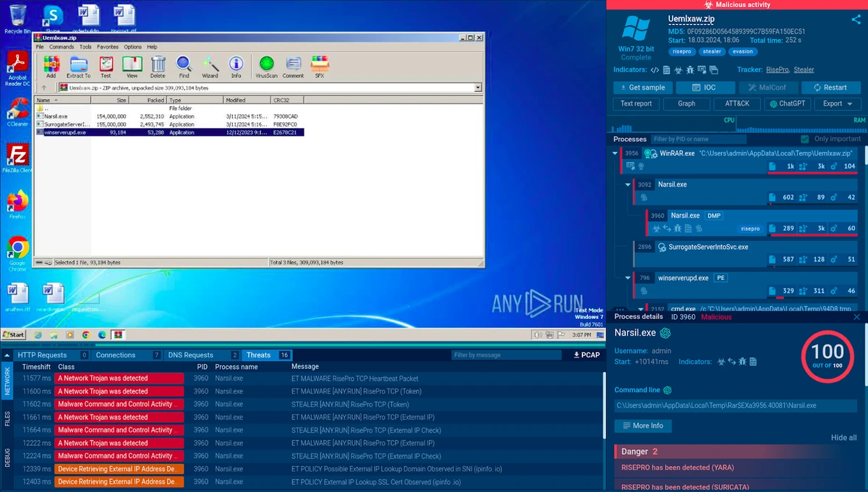Collapse the WinRAR.exe process tree
868x492 pixels.
pyautogui.click(x=615, y=153)
